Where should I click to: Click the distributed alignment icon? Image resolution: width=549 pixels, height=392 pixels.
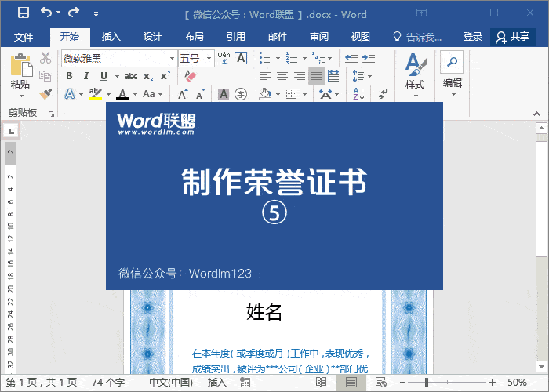tap(334, 76)
